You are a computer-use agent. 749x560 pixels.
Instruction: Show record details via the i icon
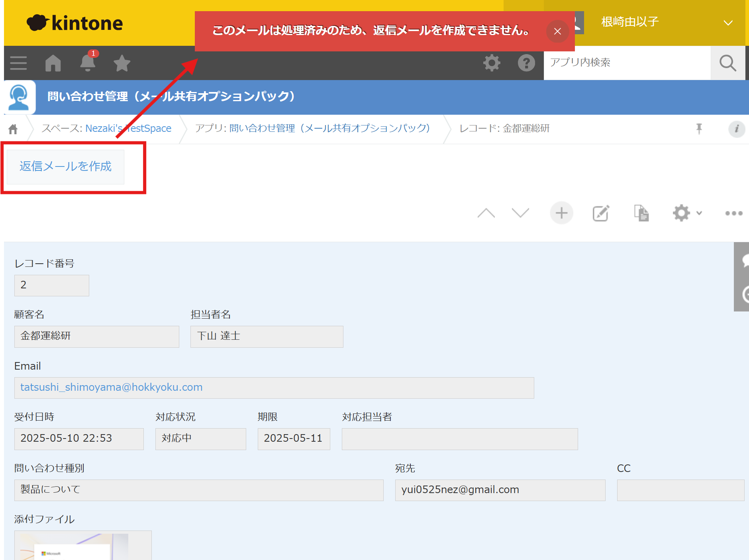pyautogui.click(x=737, y=129)
